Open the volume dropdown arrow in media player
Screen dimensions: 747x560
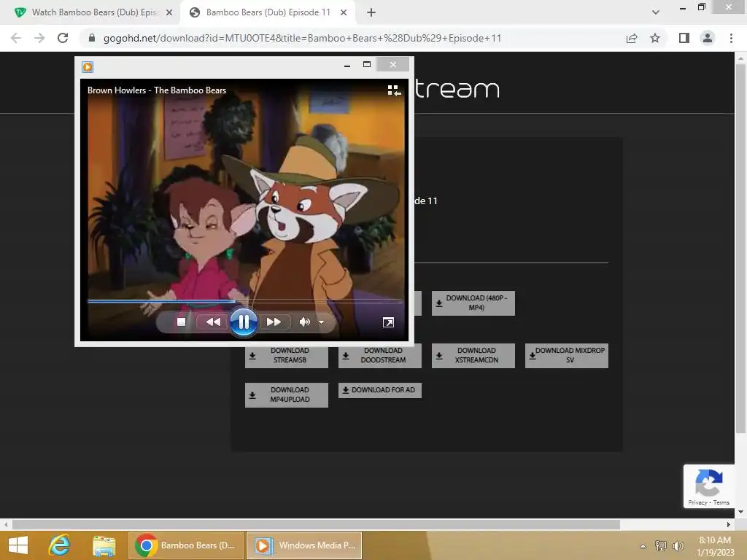[321, 322]
